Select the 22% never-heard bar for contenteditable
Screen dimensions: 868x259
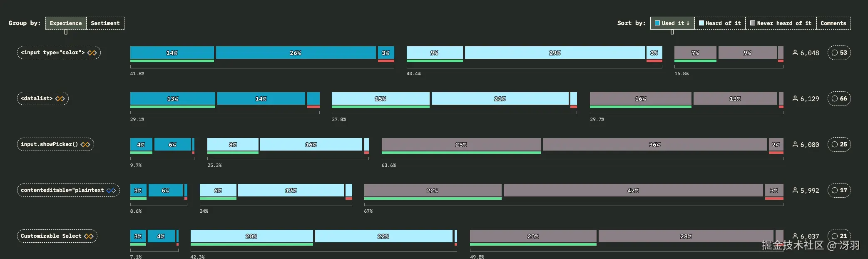click(433, 190)
